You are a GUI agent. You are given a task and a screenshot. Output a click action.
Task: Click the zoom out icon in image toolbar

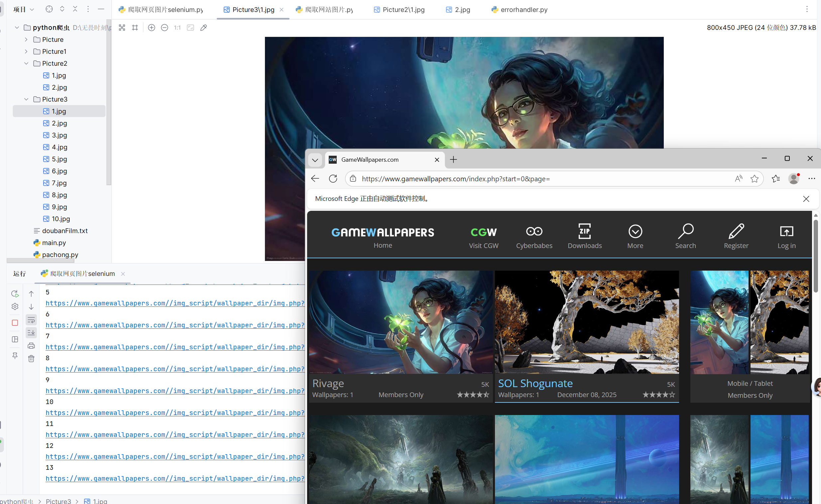coord(165,28)
